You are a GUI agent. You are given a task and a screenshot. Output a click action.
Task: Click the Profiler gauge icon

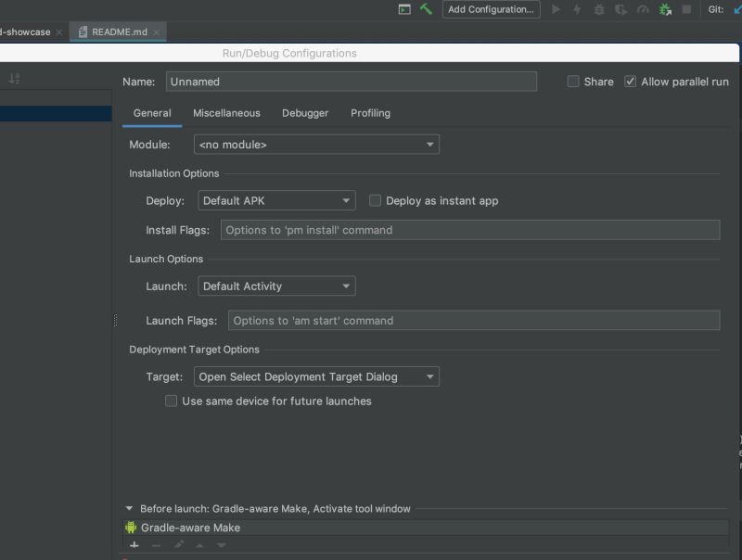(x=643, y=9)
